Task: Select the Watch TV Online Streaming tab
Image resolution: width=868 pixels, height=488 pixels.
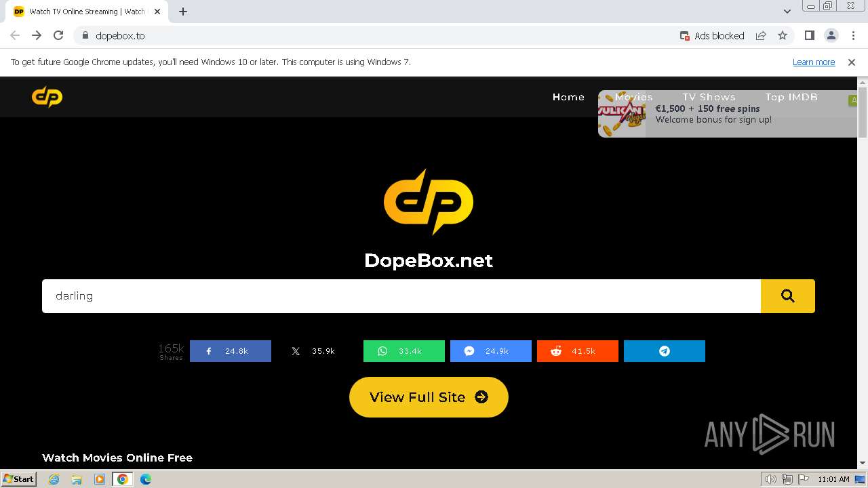Action: click(x=87, y=12)
